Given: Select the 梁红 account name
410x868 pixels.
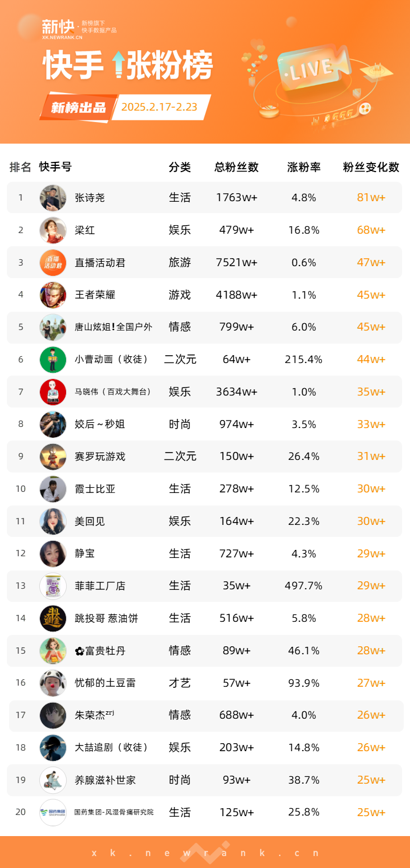Looking at the screenshot, I should click(x=85, y=230).
